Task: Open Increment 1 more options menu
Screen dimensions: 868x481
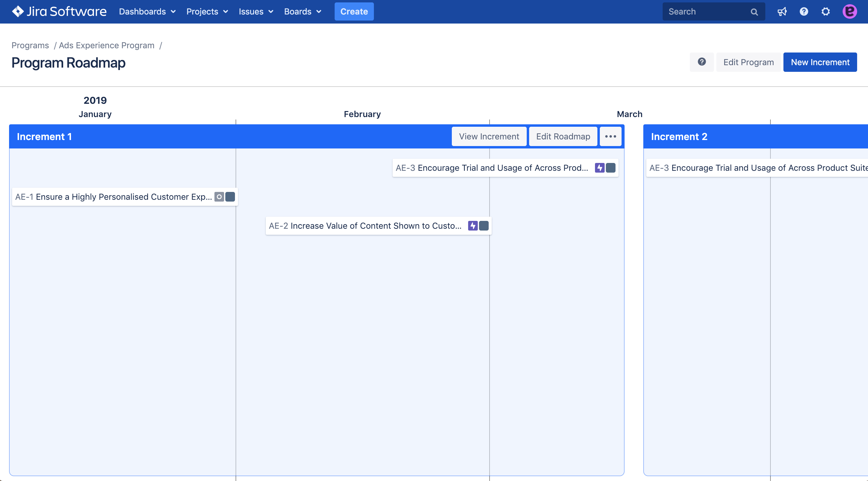Action: tap(610, 136)
